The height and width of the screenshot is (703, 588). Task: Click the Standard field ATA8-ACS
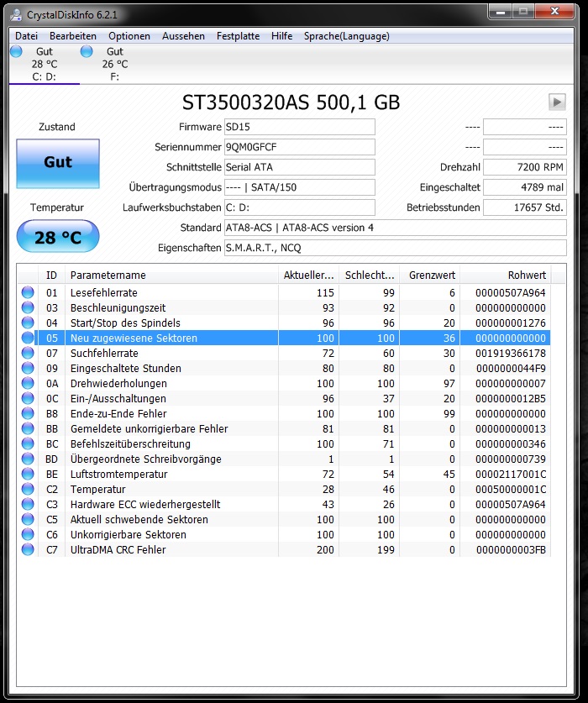click(x=395, y=228)
